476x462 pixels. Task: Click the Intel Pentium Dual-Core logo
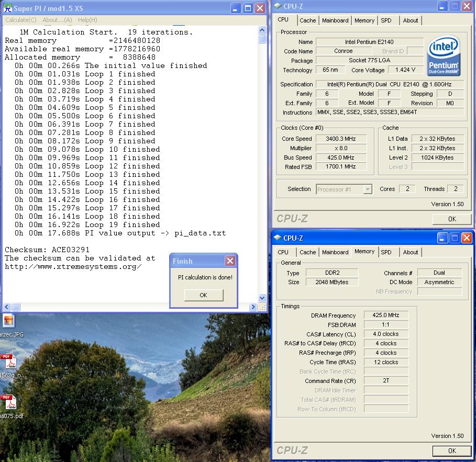444,55
